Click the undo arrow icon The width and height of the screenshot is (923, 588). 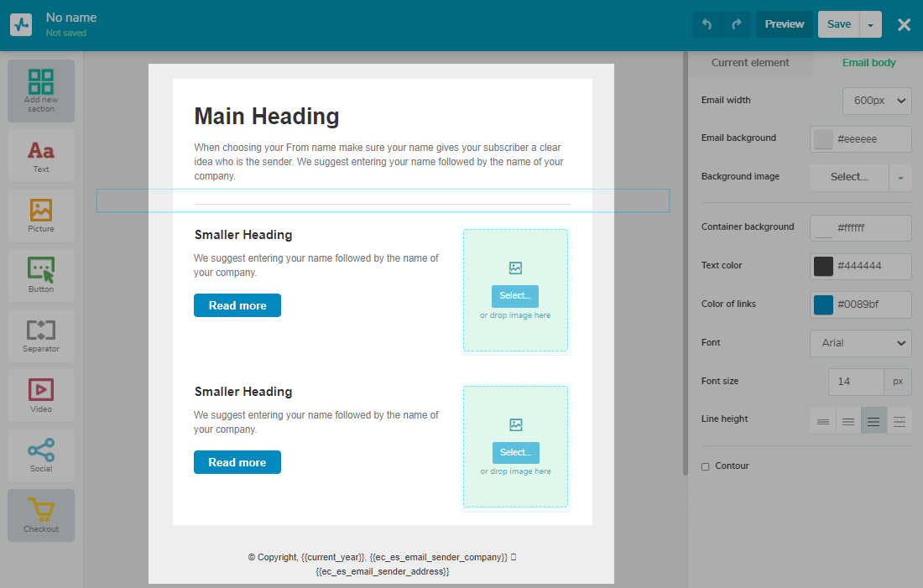click(x=707, y=24)
